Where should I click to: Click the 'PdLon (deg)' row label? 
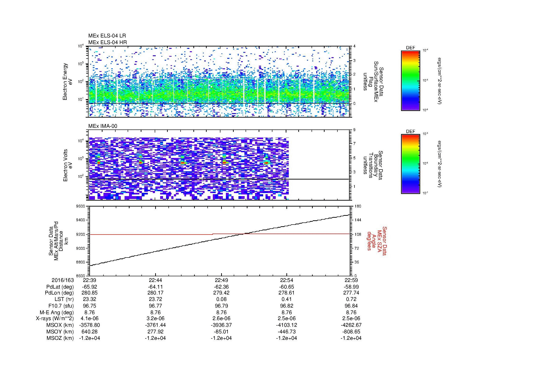coord(59,293)
